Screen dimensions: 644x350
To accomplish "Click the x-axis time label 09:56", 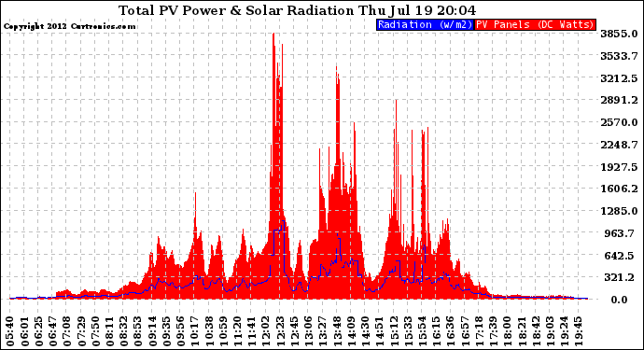I will coord(181,331).
